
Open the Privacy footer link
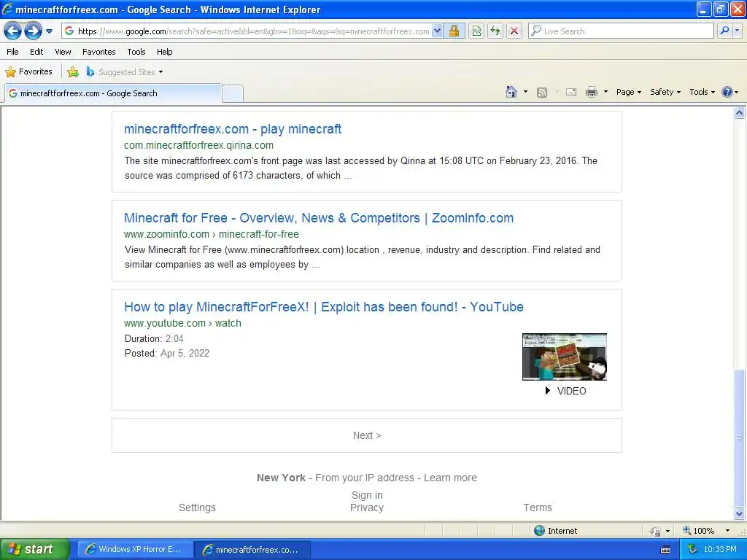click(367, 507)
